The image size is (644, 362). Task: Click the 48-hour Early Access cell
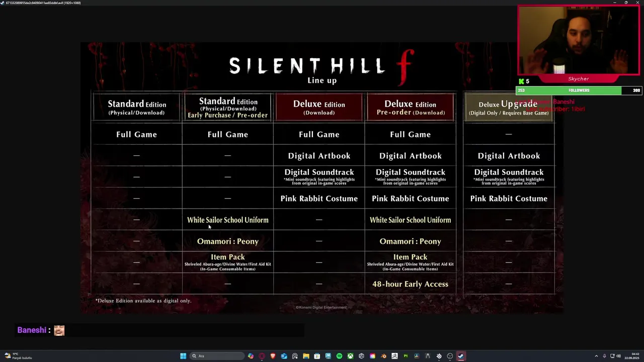[x=410, y=284]
